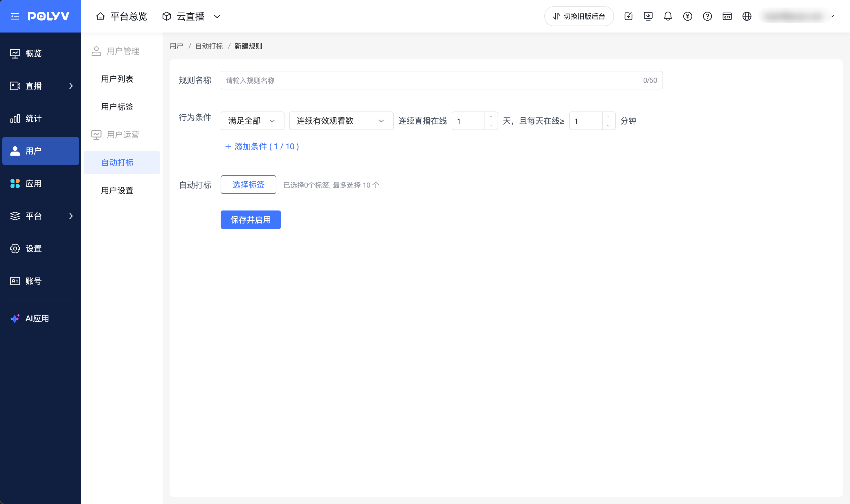Open the 连续有效观看数 behavior dropdown
850x504 pixels.
coord(341,121)
